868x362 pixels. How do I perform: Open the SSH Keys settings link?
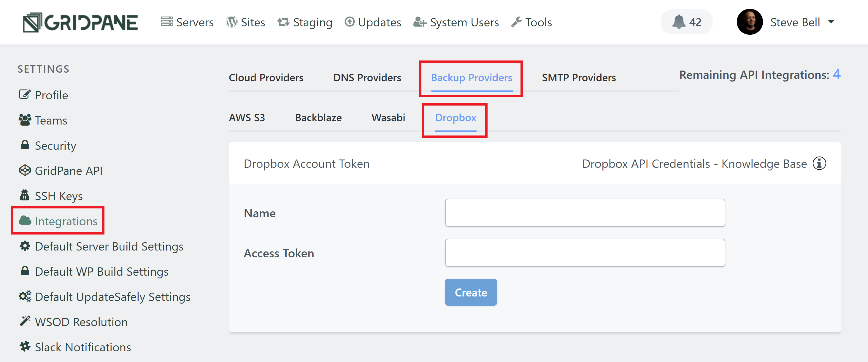[x=51, y=196]
